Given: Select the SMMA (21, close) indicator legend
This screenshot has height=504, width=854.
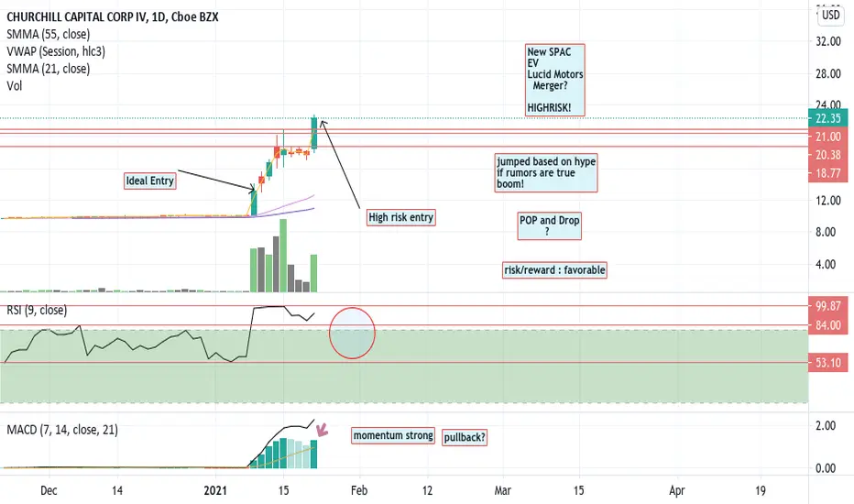Looking at the screenshot, I should point(49,69).
